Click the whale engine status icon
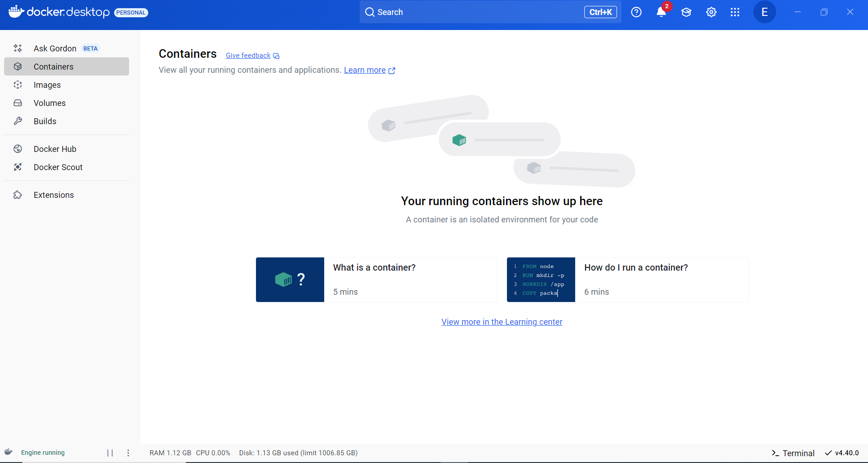The image size is (868, 463). (x=9, y=452)
